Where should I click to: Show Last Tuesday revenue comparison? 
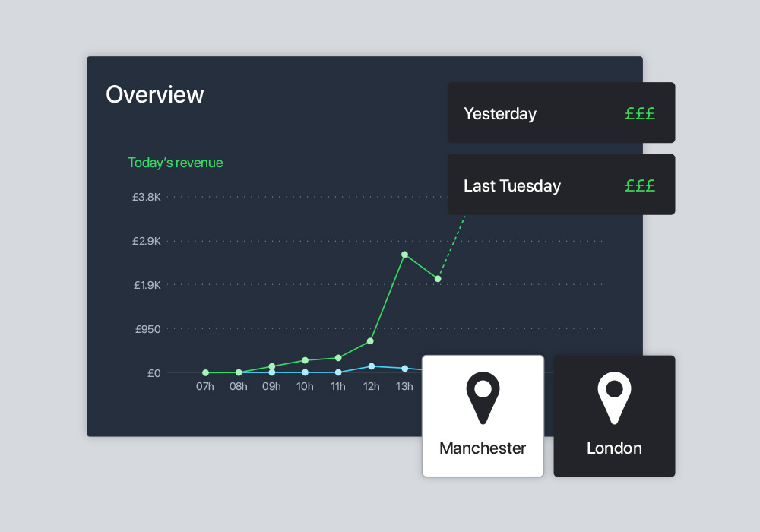[561, 185]
